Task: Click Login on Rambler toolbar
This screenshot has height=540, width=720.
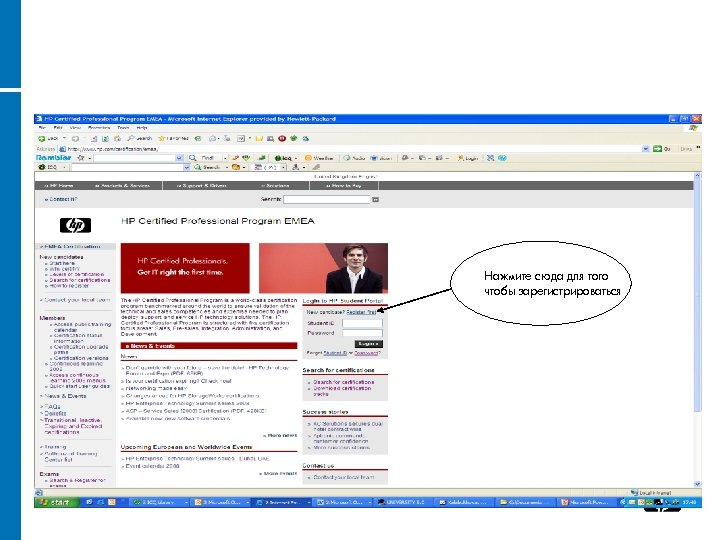Action: click(467, 158)
